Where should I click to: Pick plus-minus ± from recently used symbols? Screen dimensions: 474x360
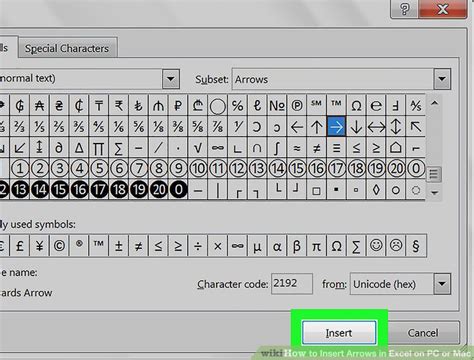tap(119, 246)
